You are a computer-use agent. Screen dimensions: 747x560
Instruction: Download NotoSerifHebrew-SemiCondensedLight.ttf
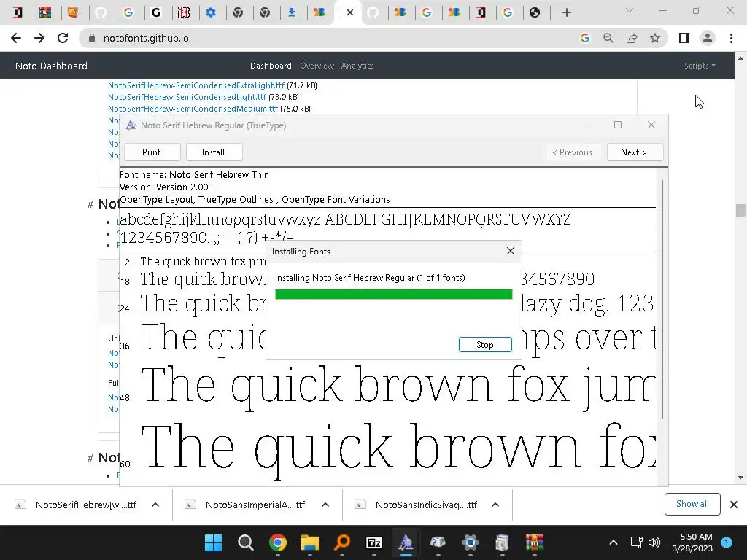point(187,97)
